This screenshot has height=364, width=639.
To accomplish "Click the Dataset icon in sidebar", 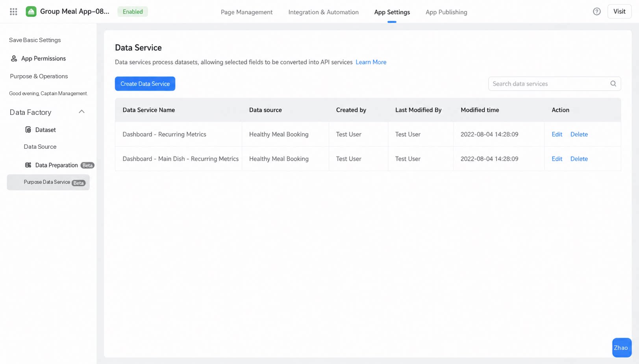I will click(28, 130).
